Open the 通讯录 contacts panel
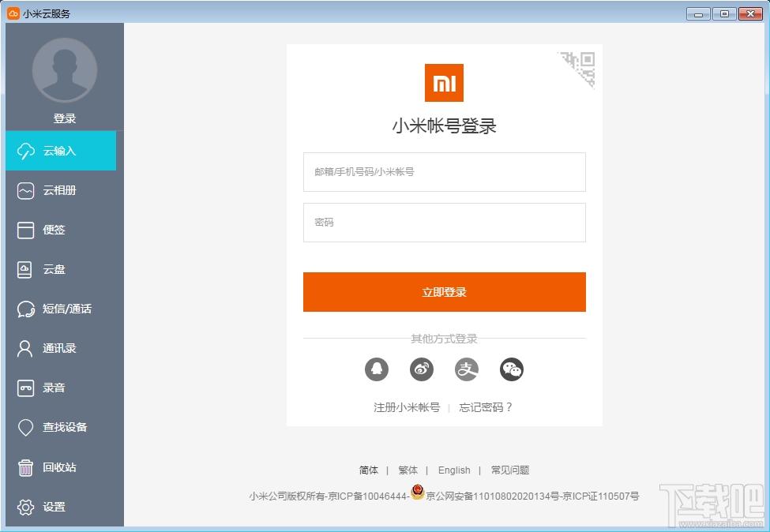 click(62, 348)
